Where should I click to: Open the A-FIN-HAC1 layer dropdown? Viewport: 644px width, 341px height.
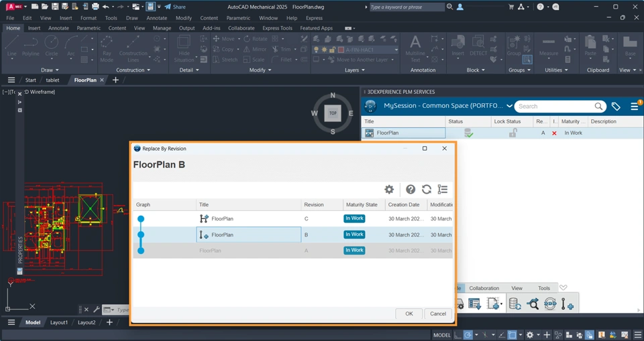(396, 50)
